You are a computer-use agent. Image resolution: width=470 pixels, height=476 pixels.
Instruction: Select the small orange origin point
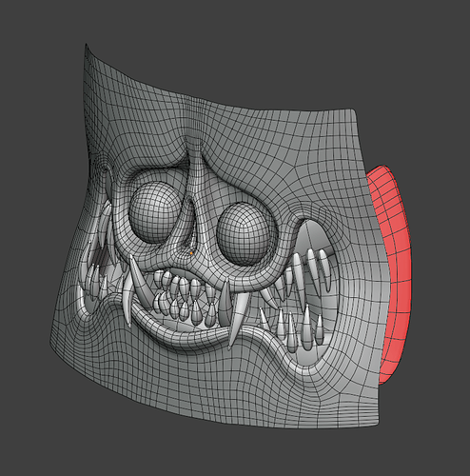pos(191,253)
